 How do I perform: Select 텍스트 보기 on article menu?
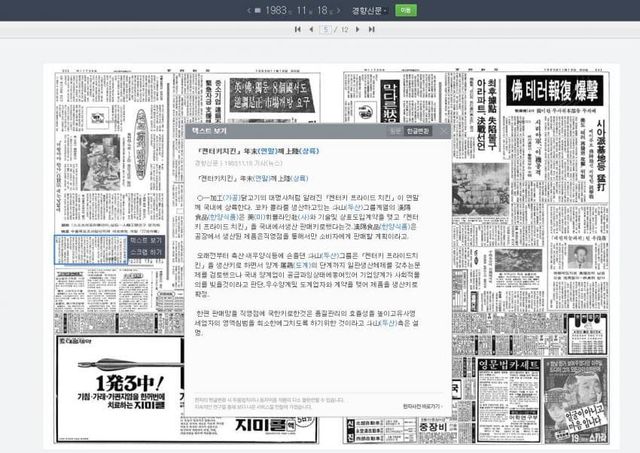pyautogui.click(x=147, y=240)
